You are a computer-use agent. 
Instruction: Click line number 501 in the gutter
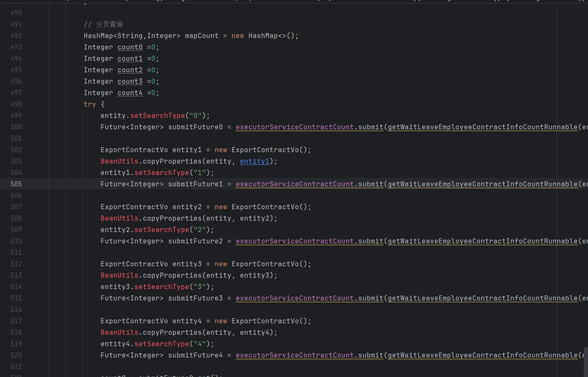[16, 138]
